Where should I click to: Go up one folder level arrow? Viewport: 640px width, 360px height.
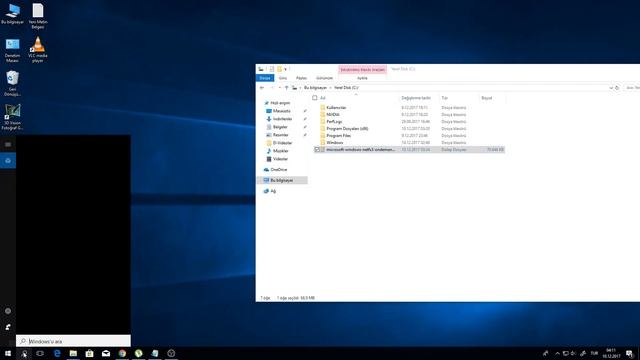pos(287,88)
